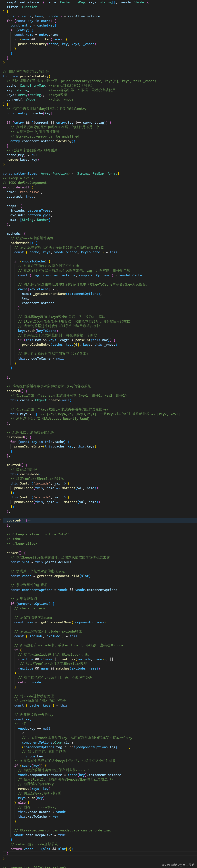The image size is (197, 868).
Task: Click the "this.keyToCache = key" line
Action: pos(38,816)
